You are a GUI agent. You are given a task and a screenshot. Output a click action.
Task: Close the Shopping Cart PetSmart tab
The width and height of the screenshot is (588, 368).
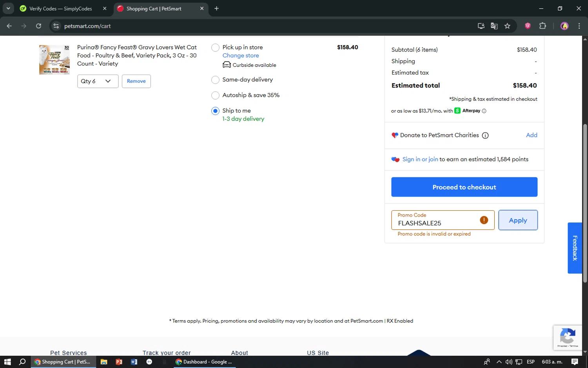click(x=202, y=8)
